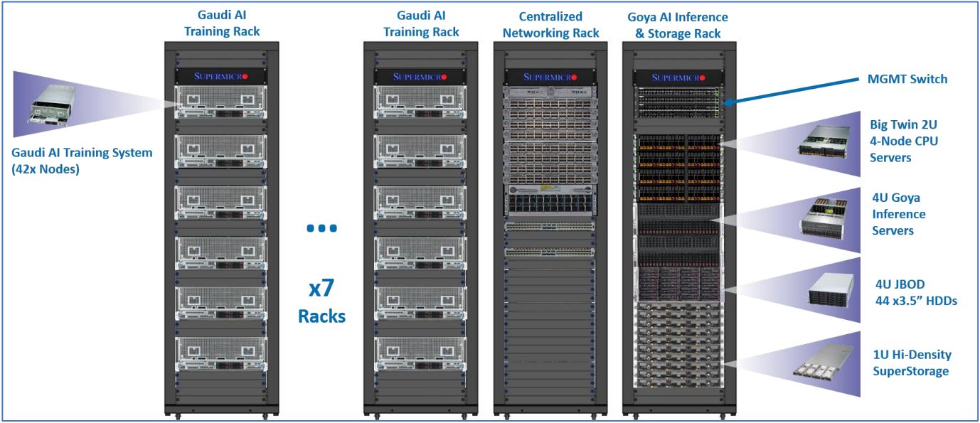Click the "Goya AI Inference & Storage Rack" heading
The image size is (980, 423).
(x=678, y=25)
